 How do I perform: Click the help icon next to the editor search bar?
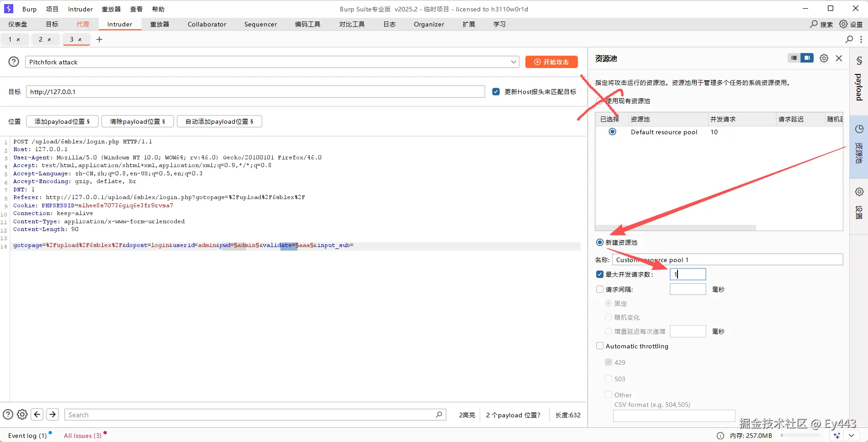pyautogui.click(x=8, y=415)
